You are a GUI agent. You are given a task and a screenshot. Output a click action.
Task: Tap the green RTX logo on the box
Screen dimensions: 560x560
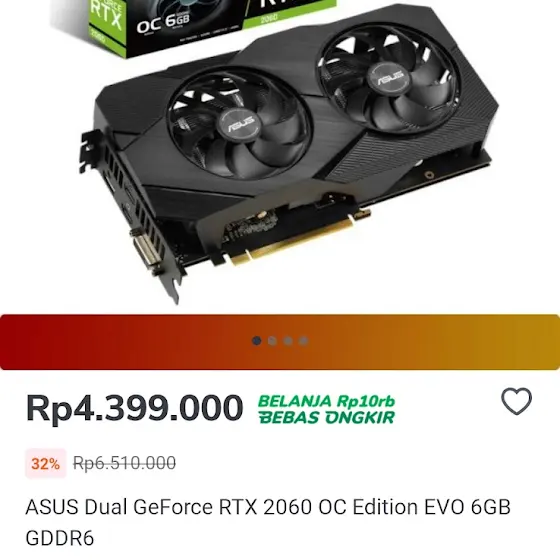tap(106, 18)
